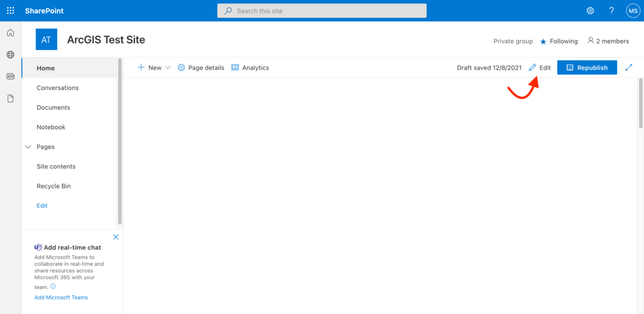
Task: Click the Draft saved 12/8/2021 text
Action: pos(489,68)
